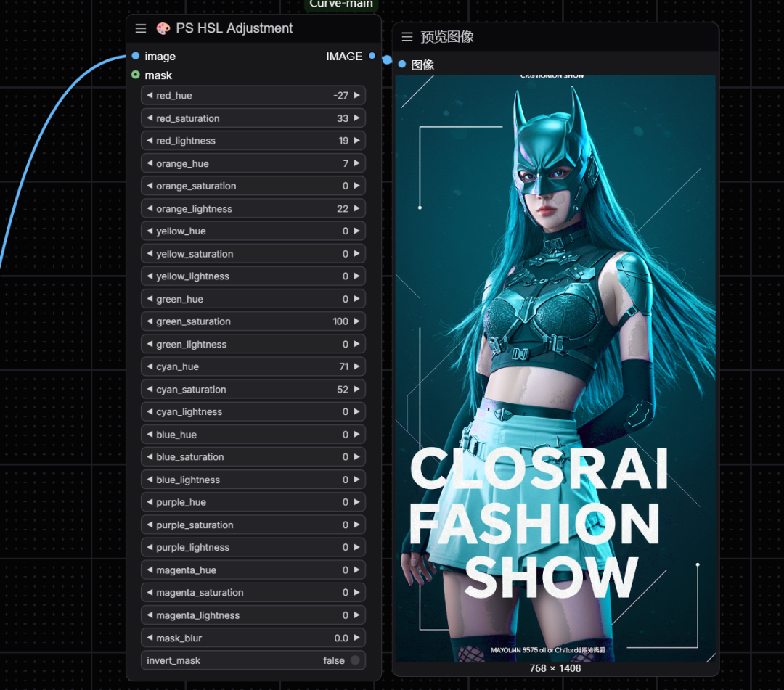Image resolution: width=784 pixels, height=690 pixels.
Task: Open the 预览图像 node hamburger menu
Action: (407, 37)
